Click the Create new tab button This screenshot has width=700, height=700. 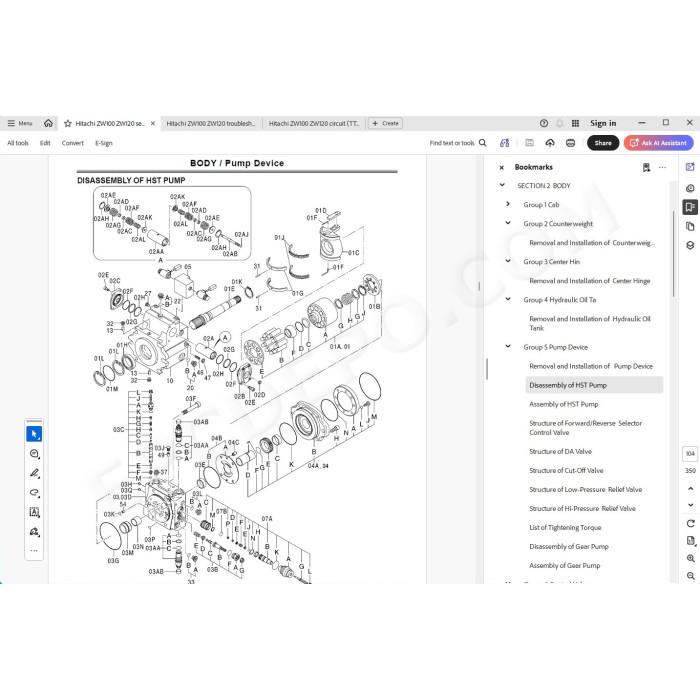pos(385,123)
